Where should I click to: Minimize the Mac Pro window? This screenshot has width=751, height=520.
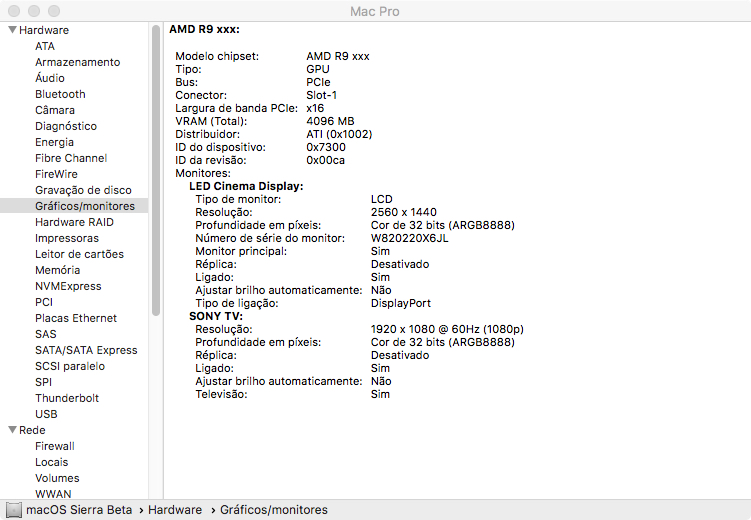tap(34, 11)
